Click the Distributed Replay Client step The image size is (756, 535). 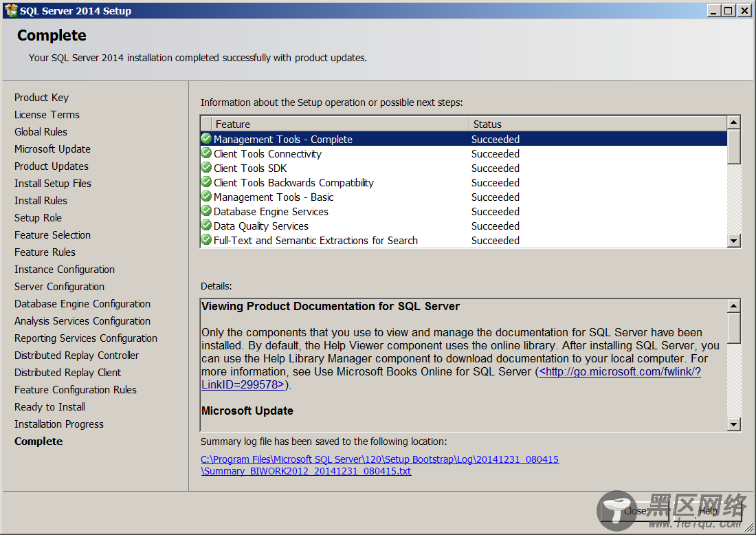(67, 373)
